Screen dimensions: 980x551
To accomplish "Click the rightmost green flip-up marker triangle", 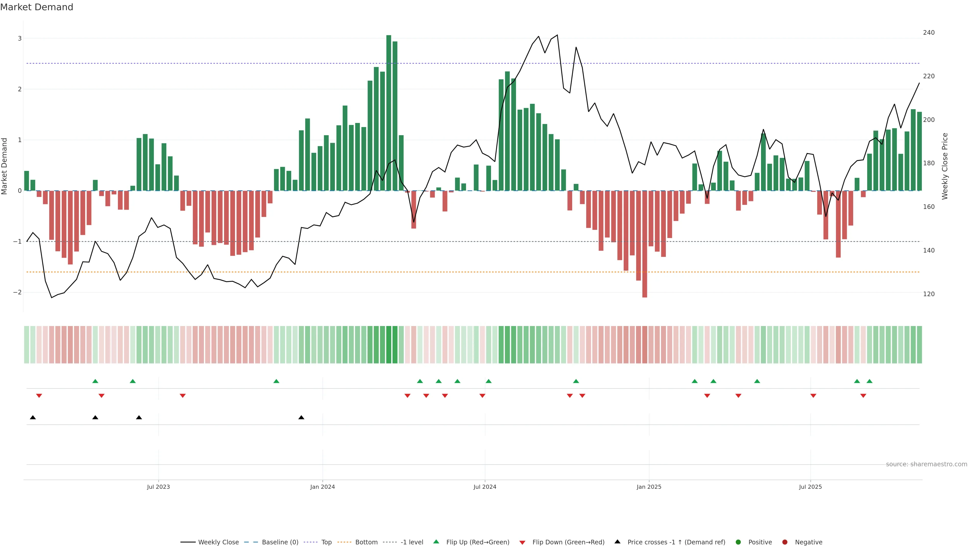I will [x=869, y=381].
